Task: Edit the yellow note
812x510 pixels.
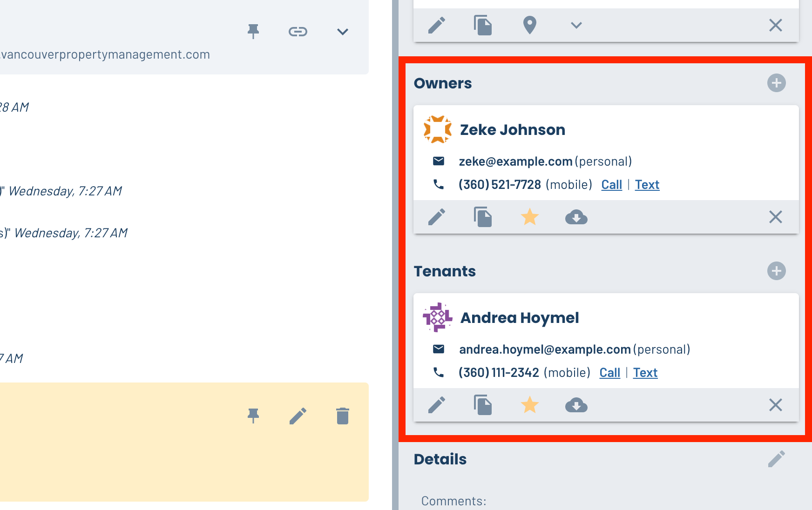Action: (x=298, y=416)
